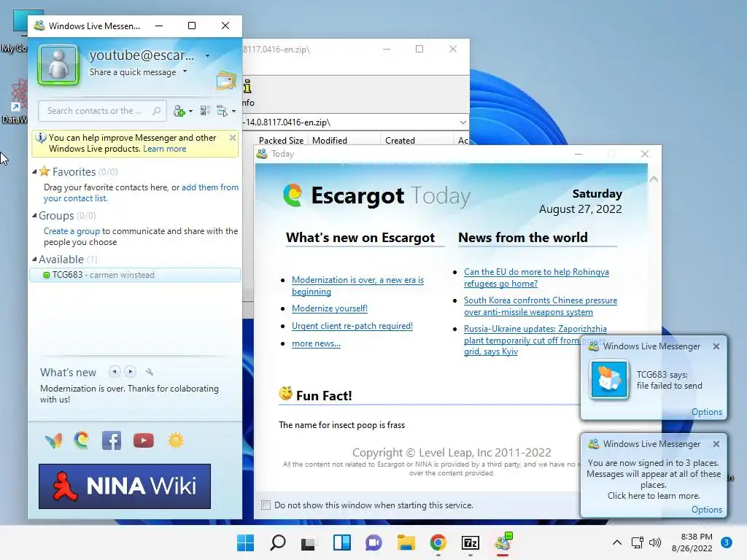The width and height of the screenshot is (747, 560).
Task: Show hidden tray icons chevron
Action: point(617,542)
